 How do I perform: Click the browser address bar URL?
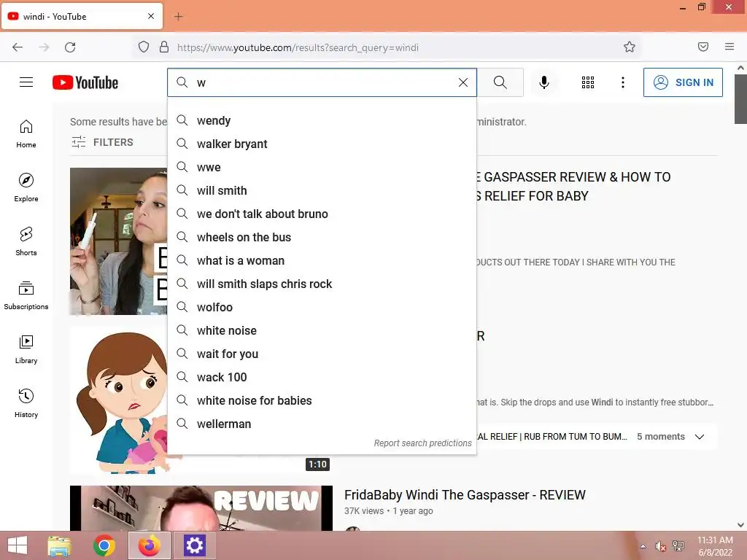click(298, 47)
